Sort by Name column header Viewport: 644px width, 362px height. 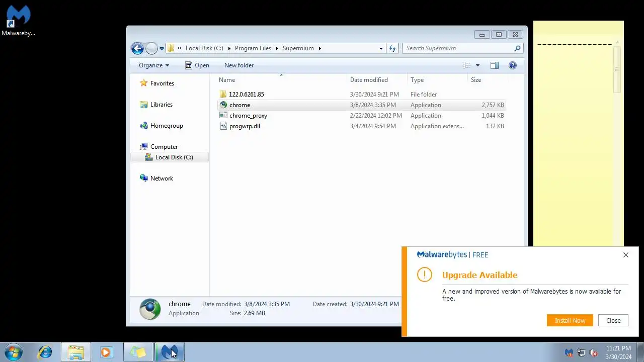coord(282,80)
